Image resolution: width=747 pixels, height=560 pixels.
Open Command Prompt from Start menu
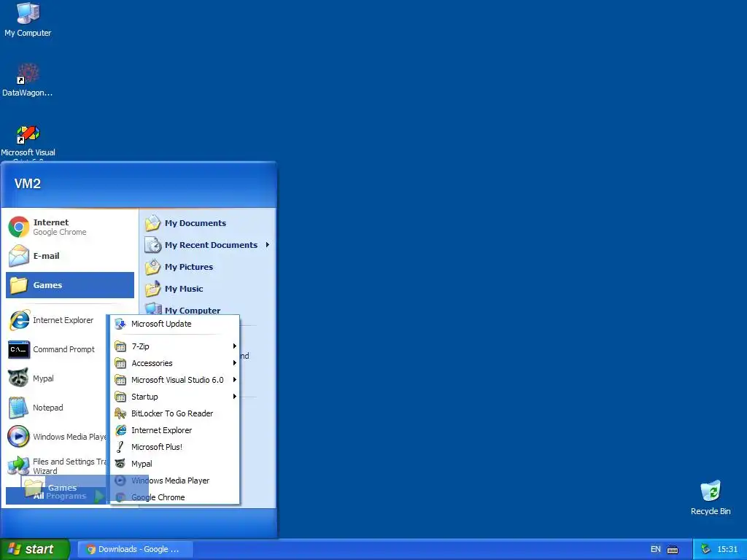[56, 349]
